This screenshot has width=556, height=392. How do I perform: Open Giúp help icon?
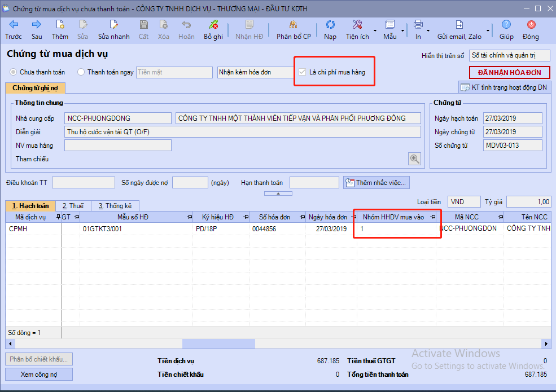[506, 25]
